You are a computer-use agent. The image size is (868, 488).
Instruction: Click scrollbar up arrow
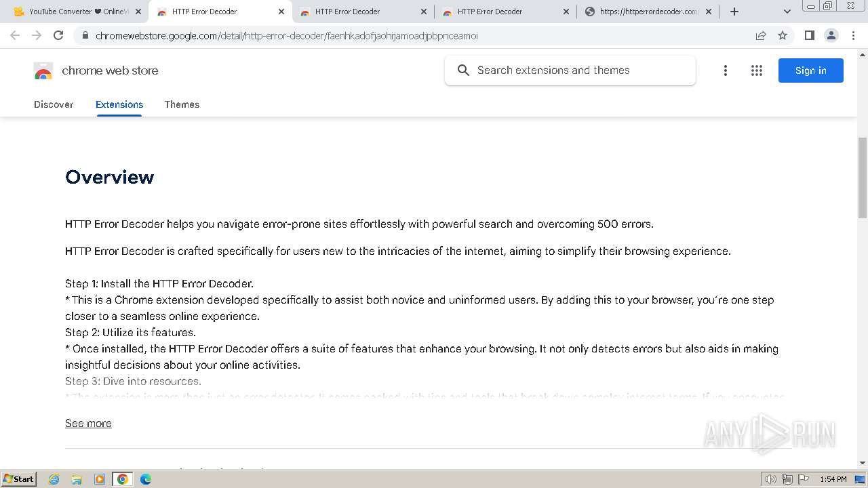[863, 54]
